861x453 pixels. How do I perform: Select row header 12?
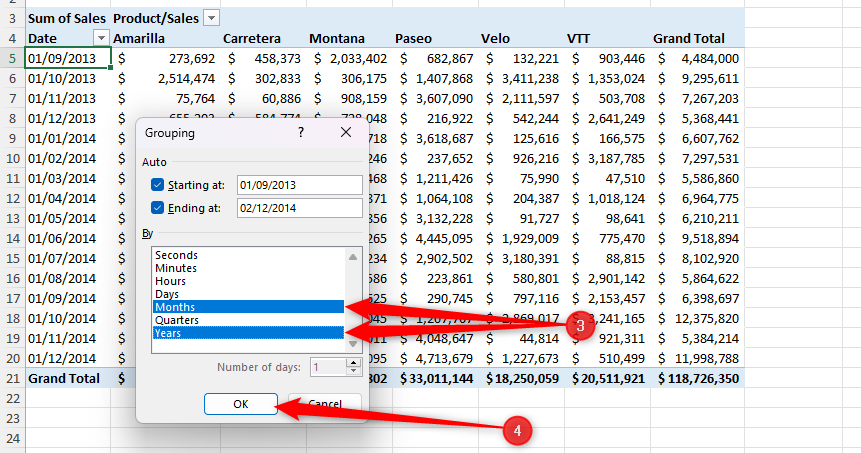pos(12,198)
